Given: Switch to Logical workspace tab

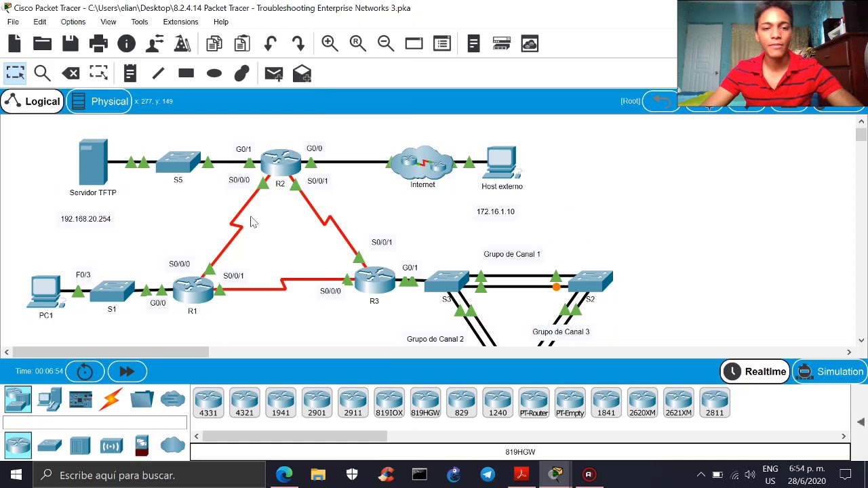Looking at the screenshot, I should pos(32,102).
